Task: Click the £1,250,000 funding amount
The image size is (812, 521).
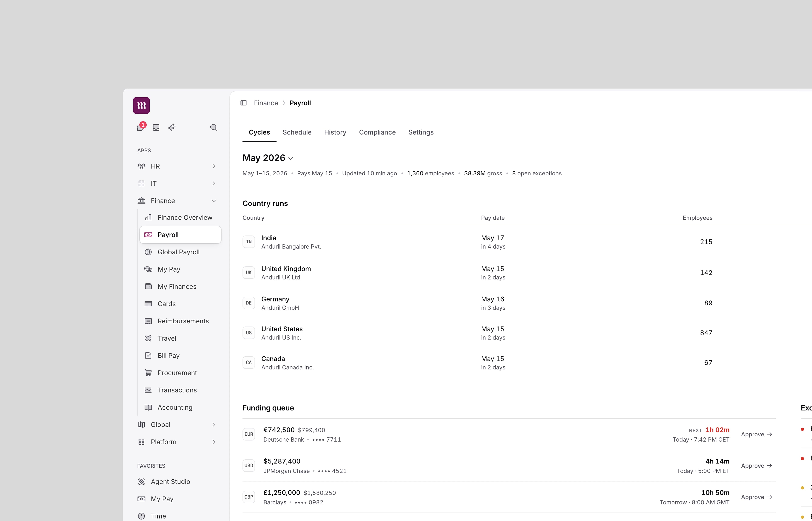Action: click(282, 493)
